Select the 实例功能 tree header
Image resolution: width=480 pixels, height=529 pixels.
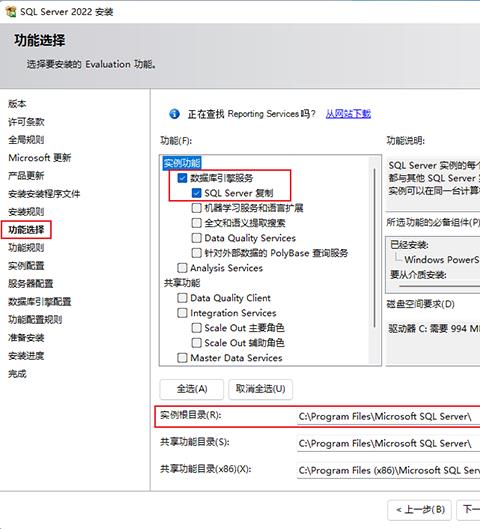tap(182, 163)
